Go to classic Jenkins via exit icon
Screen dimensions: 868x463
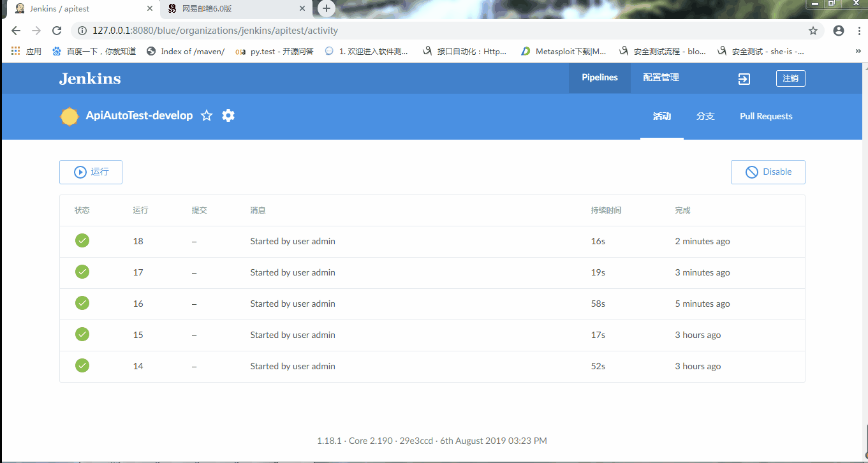click(x=744, y=78)
